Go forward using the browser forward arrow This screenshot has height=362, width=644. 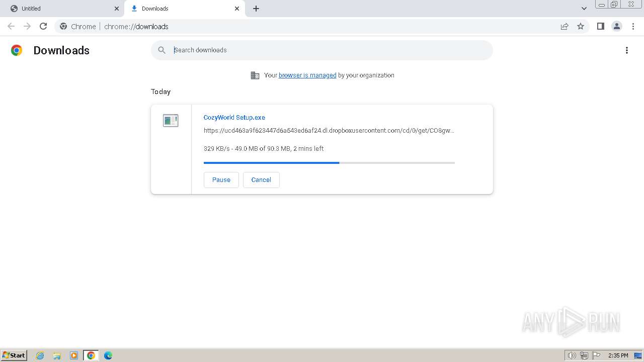click(27, 26)
